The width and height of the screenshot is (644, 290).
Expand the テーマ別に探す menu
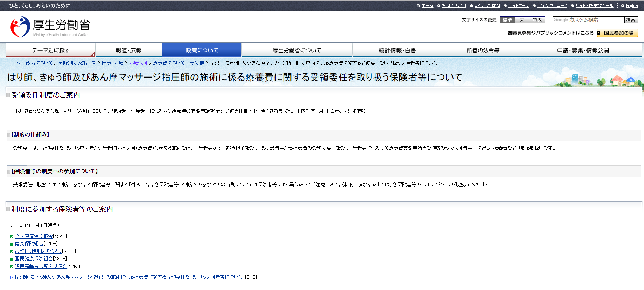coord(51,50)
